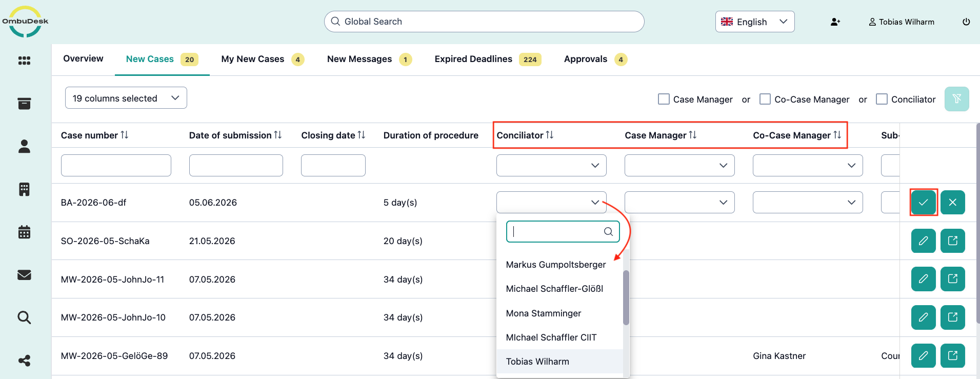
Task: Click the clear filter funnel button
Action: tap(957, 99)
